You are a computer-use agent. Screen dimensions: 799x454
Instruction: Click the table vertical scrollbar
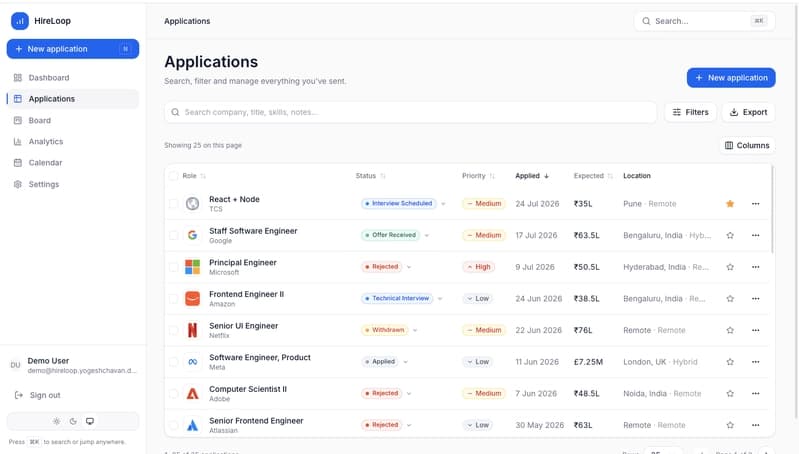point(773,209)
